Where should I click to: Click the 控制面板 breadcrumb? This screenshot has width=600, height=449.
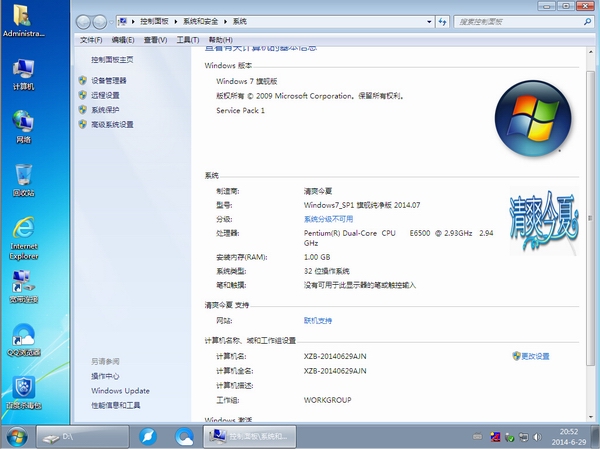coord(154,22)
